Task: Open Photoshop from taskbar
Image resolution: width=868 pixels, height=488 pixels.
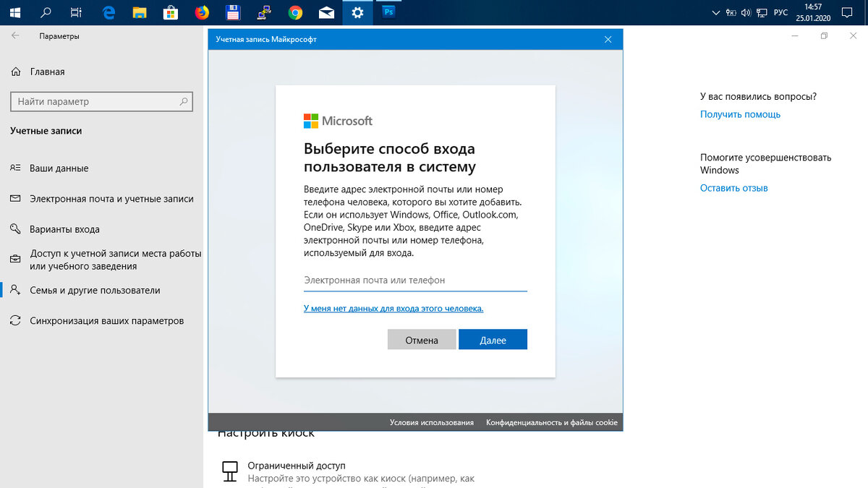Action: point(389,12)
